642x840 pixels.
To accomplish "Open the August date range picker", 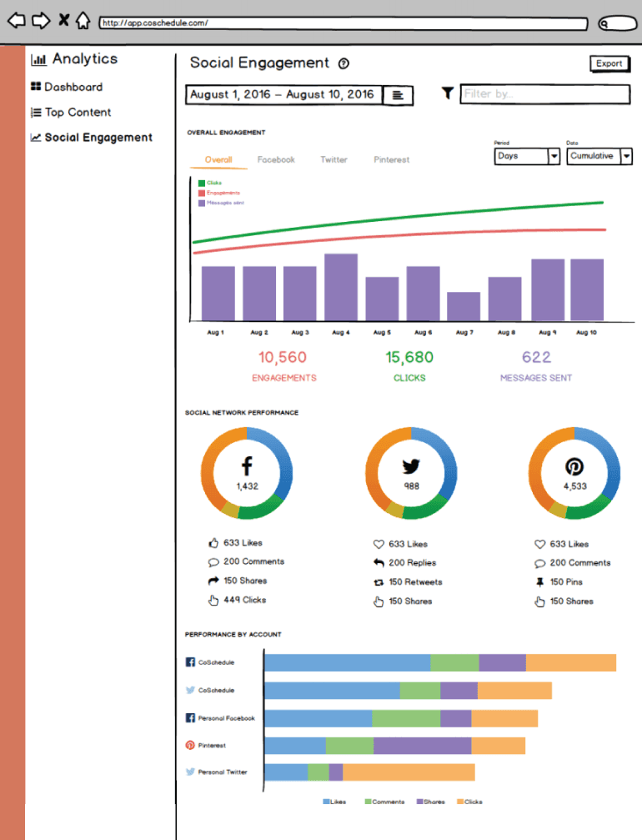I will 283,95.
